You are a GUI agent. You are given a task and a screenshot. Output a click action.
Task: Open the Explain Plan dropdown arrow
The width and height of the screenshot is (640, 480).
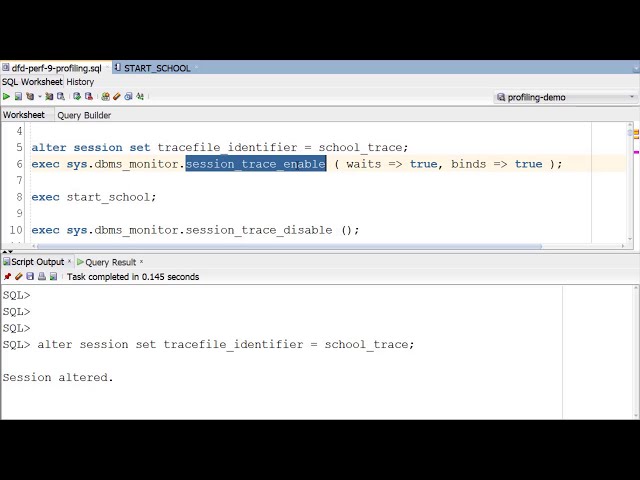tap(40, 96)
